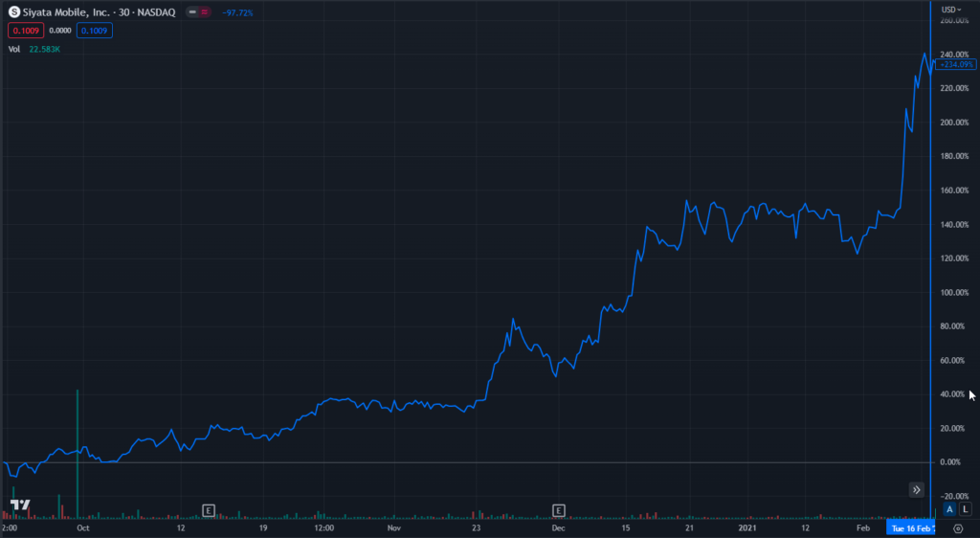Click the 23 label on time axis
Viewport: 980px width, 538px height.
pos(477,528)
